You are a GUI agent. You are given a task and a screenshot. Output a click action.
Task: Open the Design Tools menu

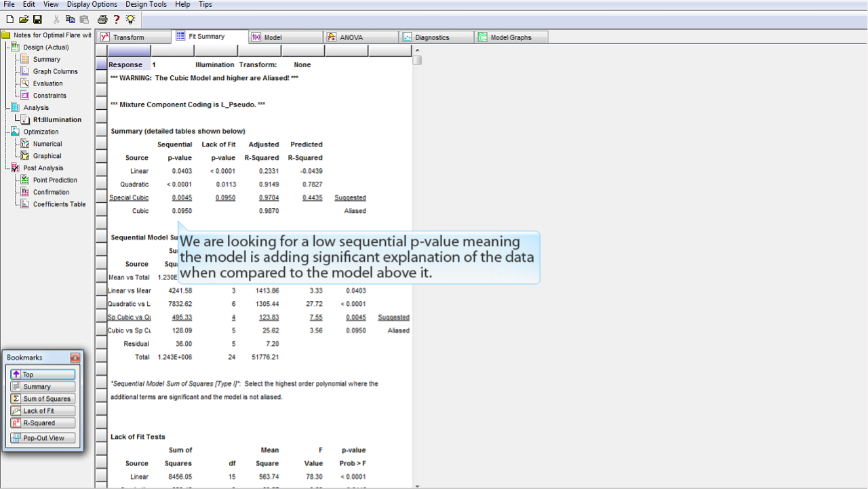(x=146, y=4)
